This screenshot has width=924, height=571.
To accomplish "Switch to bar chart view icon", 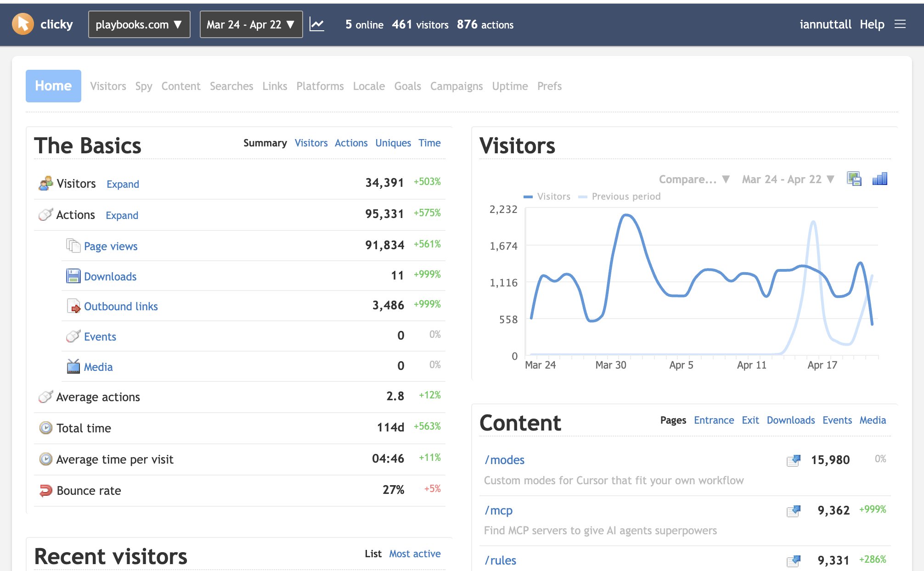I will coord(879,179).
